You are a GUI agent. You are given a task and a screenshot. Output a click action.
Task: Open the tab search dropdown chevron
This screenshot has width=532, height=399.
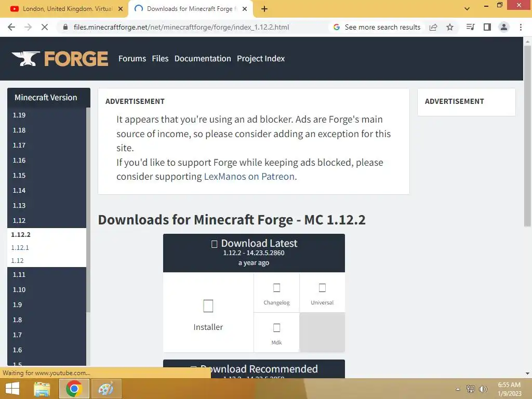coord(467,9)
